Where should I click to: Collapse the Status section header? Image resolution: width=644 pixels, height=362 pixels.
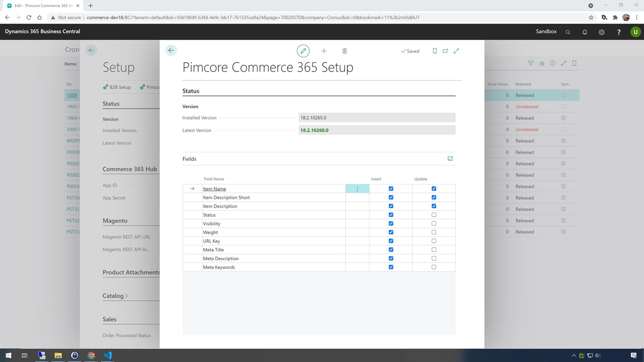pos(191,91)
